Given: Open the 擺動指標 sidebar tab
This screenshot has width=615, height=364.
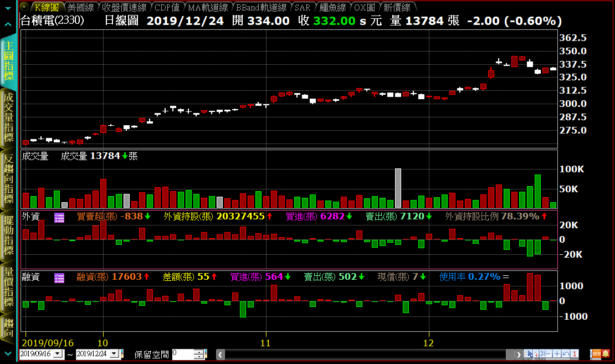Looking at the screenshot, I should tap(9, 234).
